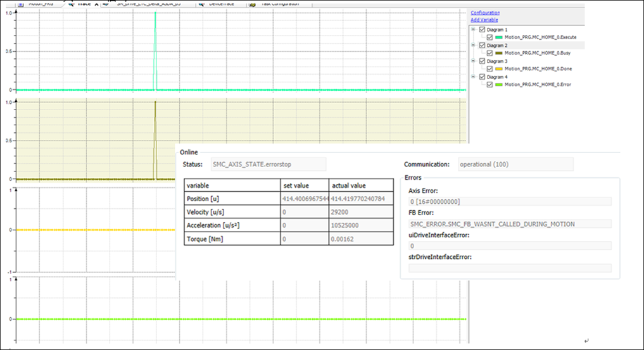The height and width of the screenshot is (350, 644).
Task: Collapse the Diagram 1 tree node
Action: [474, 29]
